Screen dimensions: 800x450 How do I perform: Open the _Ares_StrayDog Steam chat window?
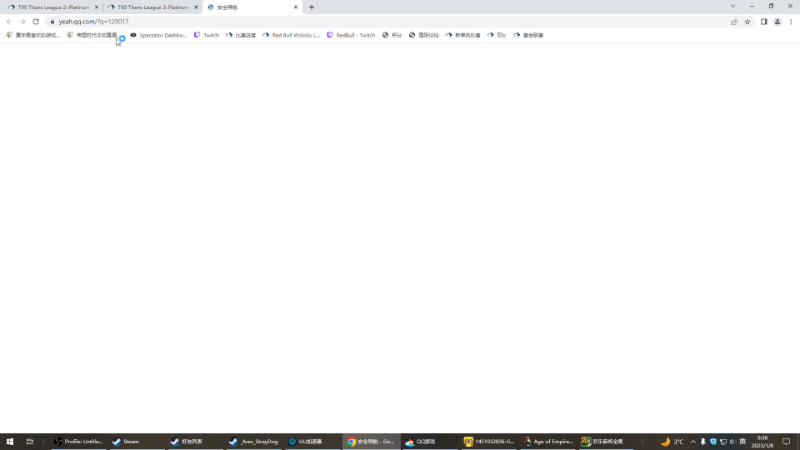[x=254, y=441]
